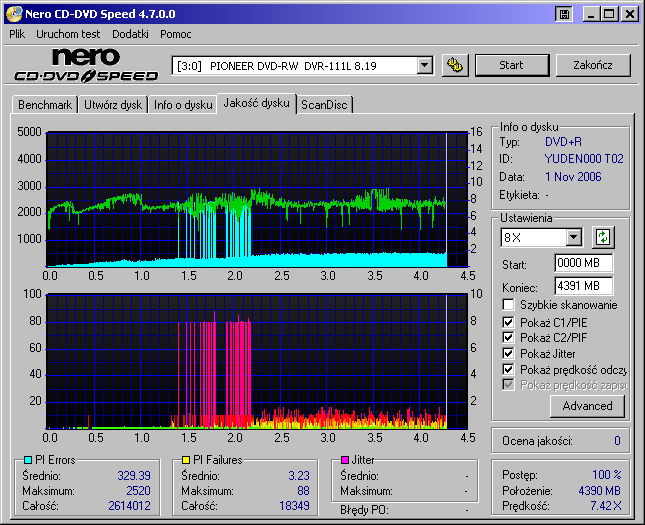The height and width of the screenshot is (525, 645).
Task: Click the lower PI Failures graph
Action: (x=257, y=362)
